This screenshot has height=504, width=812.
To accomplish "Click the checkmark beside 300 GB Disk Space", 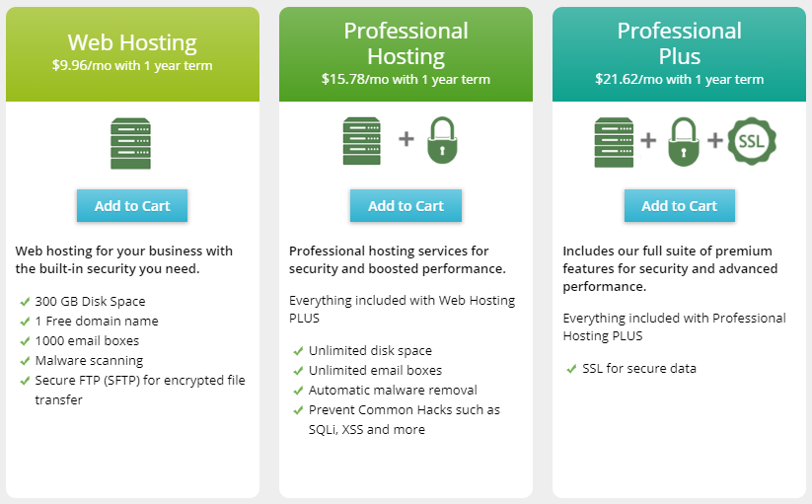I will (x=24, y=302).
